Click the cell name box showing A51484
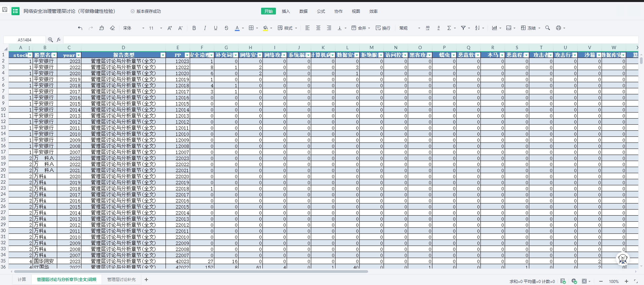644x285 pixels. [25, 40]
